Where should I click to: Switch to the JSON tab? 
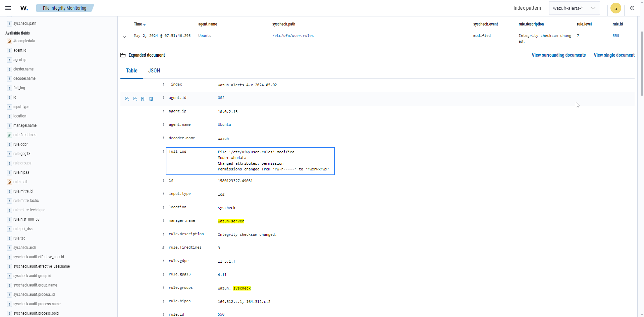tap(154, 71)
